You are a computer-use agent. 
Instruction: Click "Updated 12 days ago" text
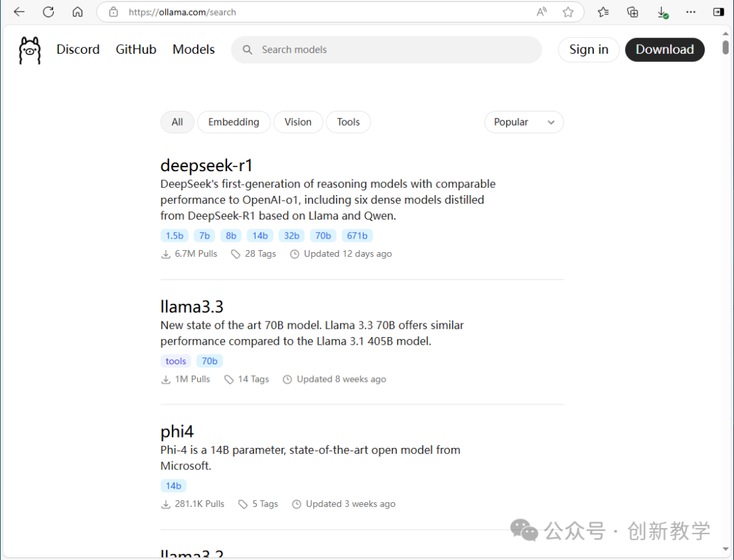coord(348,254)
